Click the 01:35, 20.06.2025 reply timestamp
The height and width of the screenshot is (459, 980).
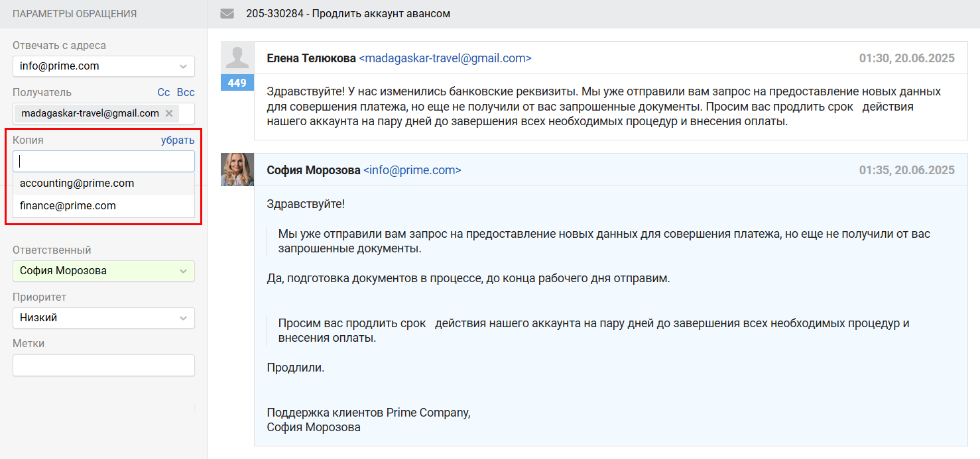pyautogui.click(x=906, y=170)
